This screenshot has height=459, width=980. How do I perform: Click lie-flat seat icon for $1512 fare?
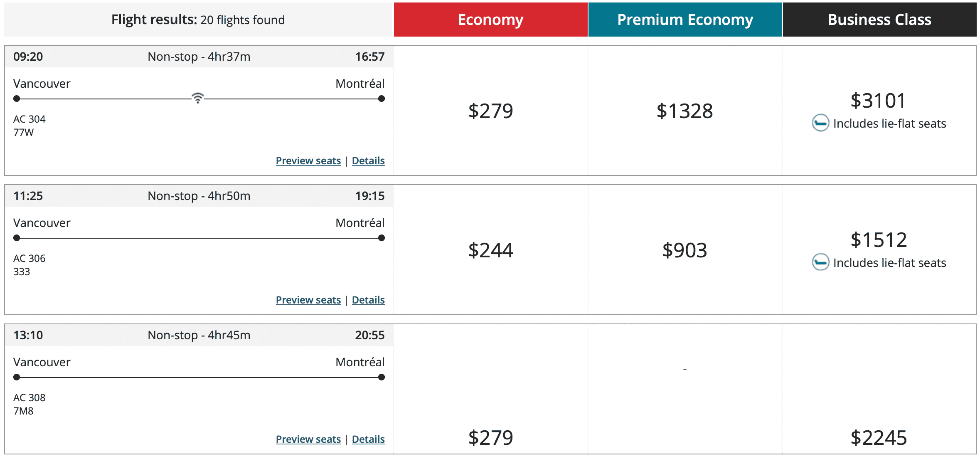point(820,262)
